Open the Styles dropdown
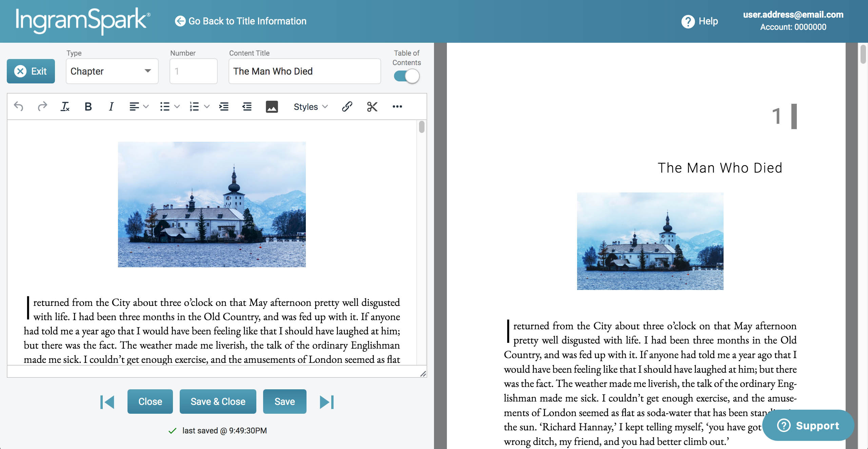The image size is (868, 449). [311, 106]
